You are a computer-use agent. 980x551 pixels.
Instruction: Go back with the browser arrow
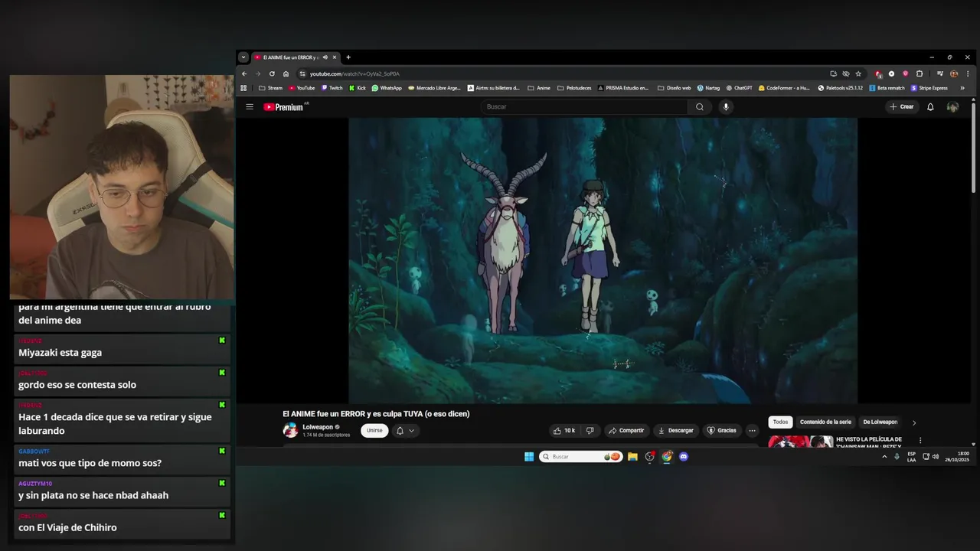(x=244, y=74)
